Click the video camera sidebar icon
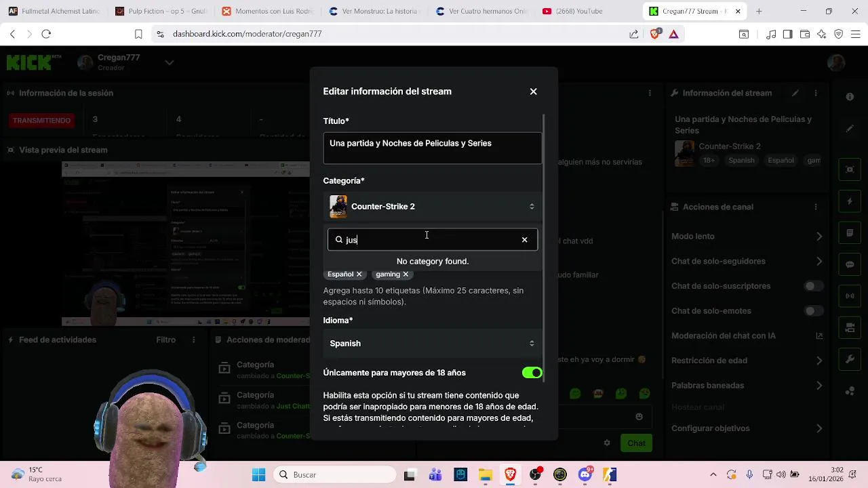 [x=850, y=328]
